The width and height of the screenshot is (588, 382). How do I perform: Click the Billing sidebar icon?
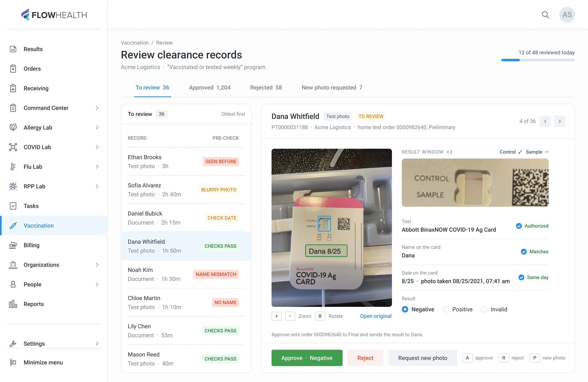click(x=13, y=245)
